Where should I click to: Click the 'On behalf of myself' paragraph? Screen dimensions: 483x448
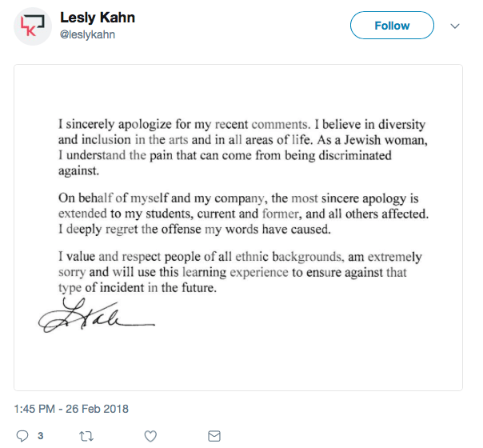click(243, 214)
